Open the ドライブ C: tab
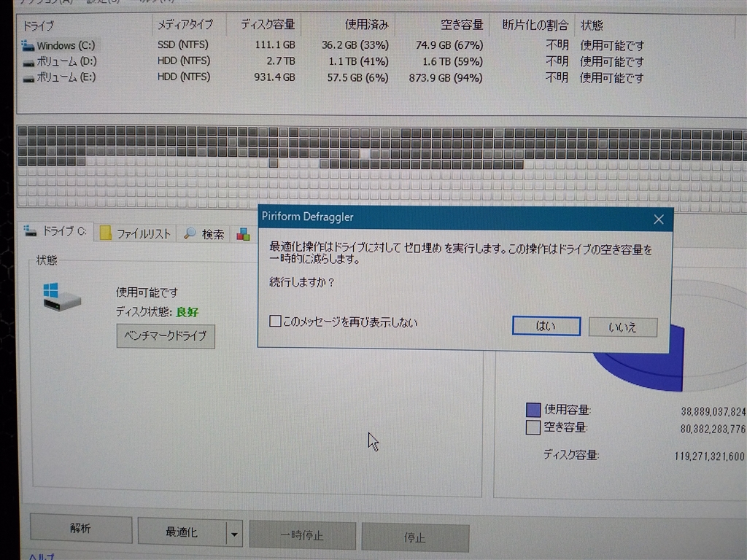747x560 pixels. click(55, 231)
